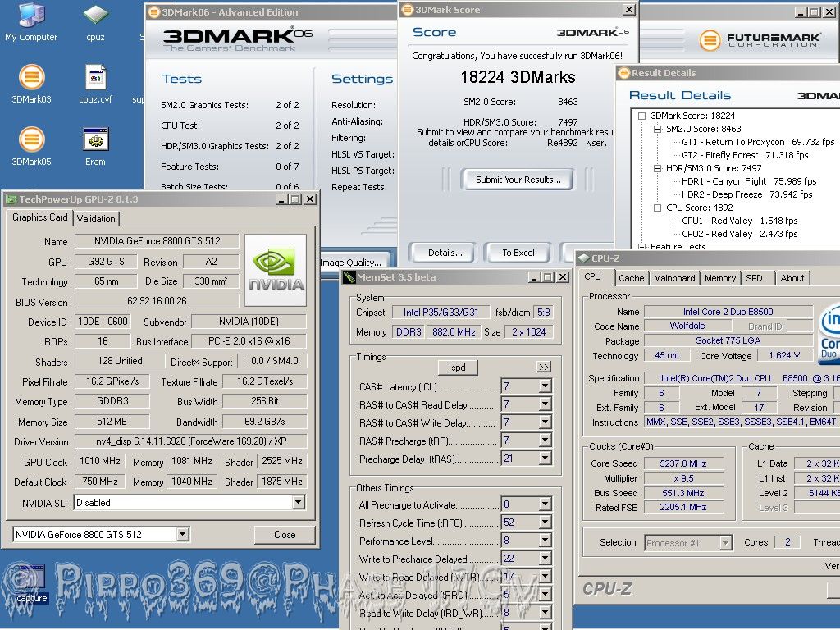Click the GPU-Z title bar icon
Image resolution: width=840 pixels, height=630 pixels.
[x=11, y=199]
